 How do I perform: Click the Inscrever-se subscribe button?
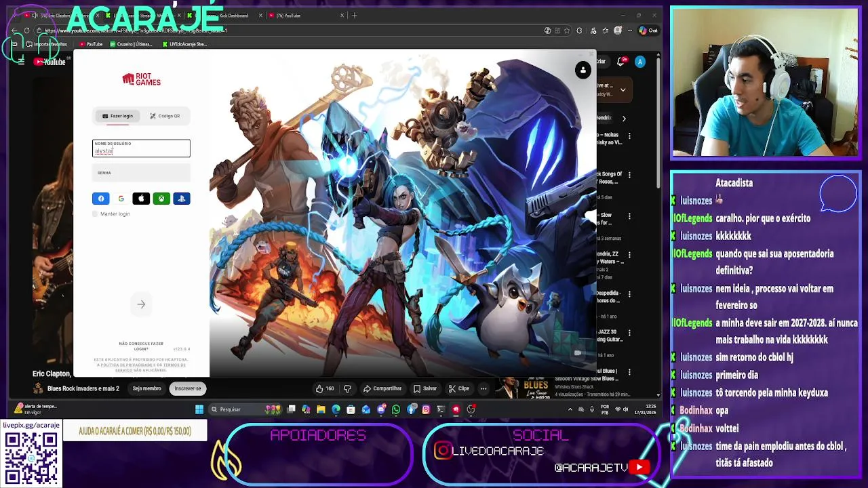point(188,388)
